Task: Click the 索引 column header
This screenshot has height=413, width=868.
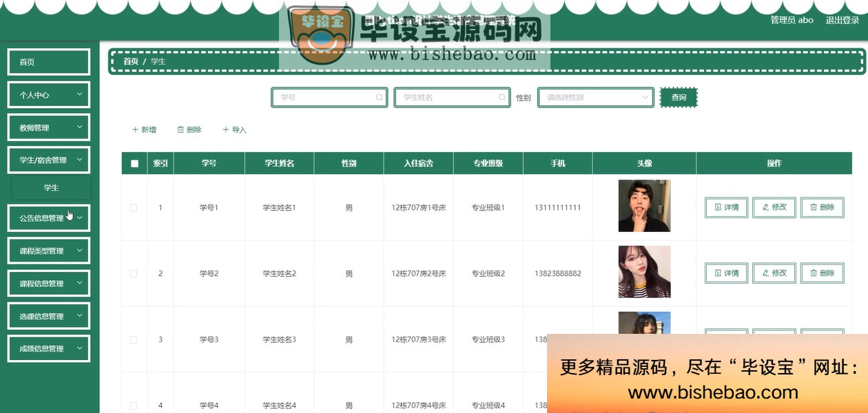Action: click(161, 164)
